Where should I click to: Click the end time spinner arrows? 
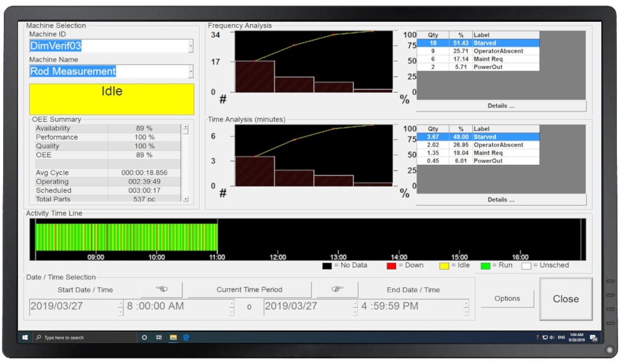[466, 308]
